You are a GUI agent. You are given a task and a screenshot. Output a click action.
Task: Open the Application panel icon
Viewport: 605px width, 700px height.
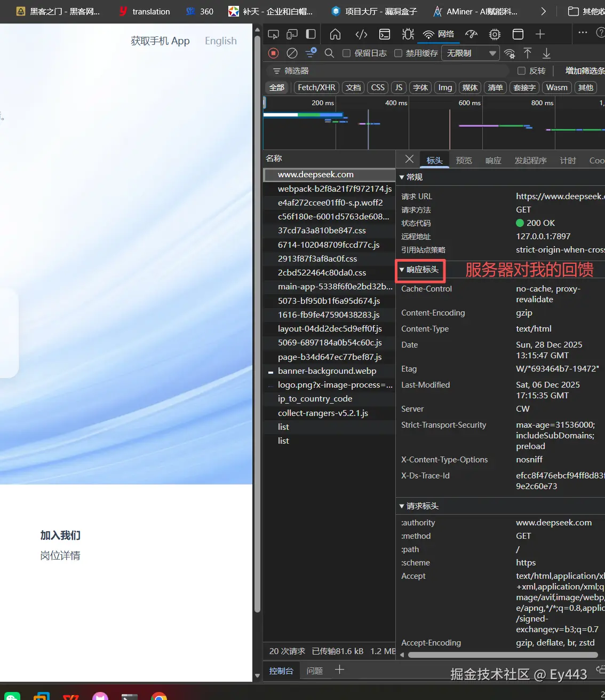click(x=518, y=34)
